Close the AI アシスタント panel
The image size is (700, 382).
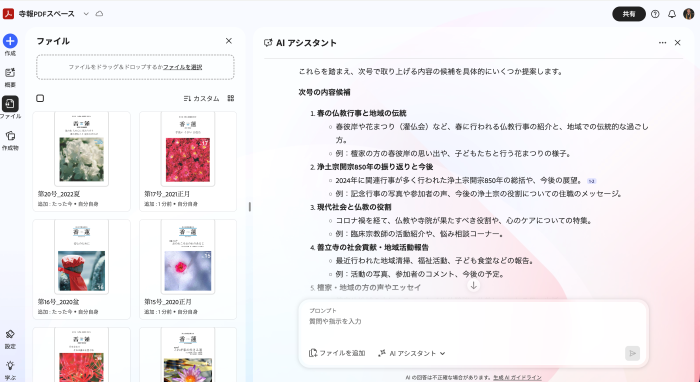point(677,43)
